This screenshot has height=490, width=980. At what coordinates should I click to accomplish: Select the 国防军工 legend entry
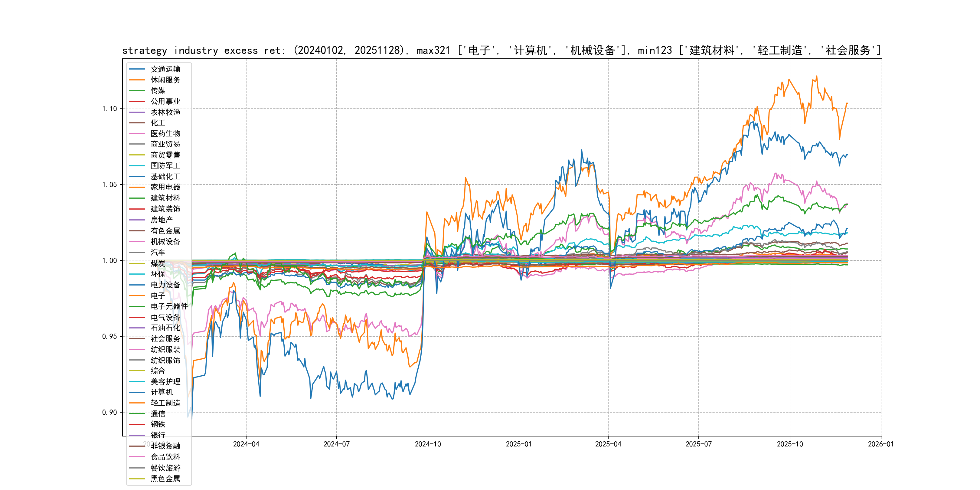pos(165,166)
